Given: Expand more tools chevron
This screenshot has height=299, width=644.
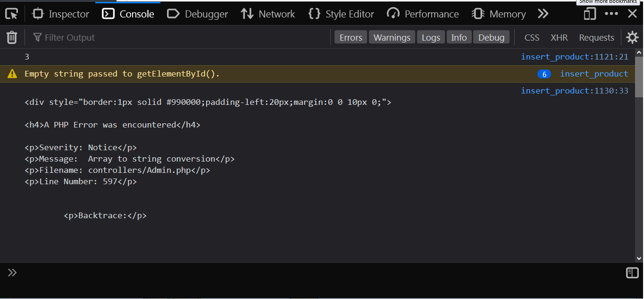Looking at the screenshot, I should click(543, 14).
